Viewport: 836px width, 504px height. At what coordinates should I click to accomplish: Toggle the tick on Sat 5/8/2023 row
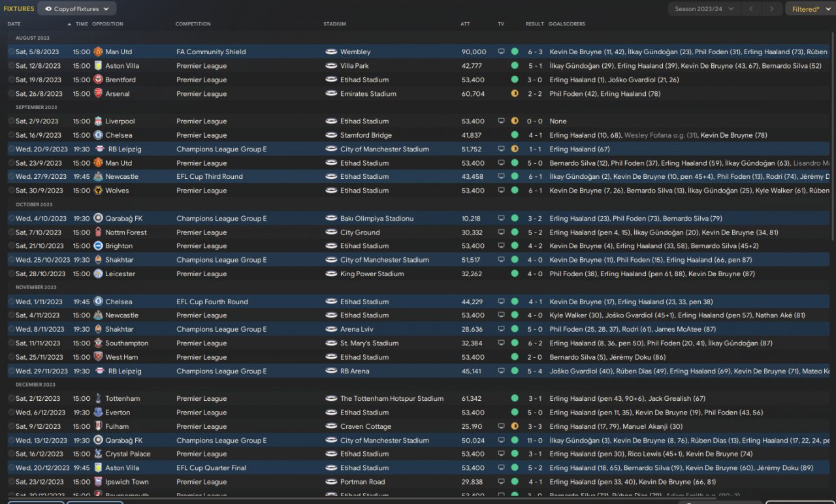coord(11,52)
